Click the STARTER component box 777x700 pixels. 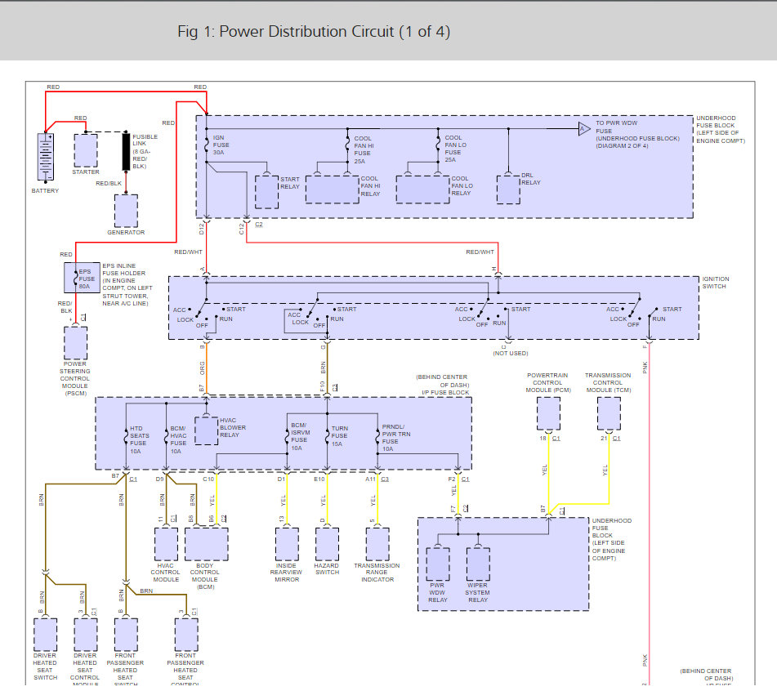(86, 150)
